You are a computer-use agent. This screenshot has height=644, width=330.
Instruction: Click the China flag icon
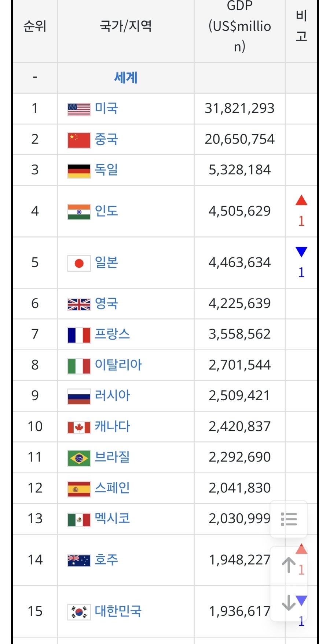[x=79, y=140]
